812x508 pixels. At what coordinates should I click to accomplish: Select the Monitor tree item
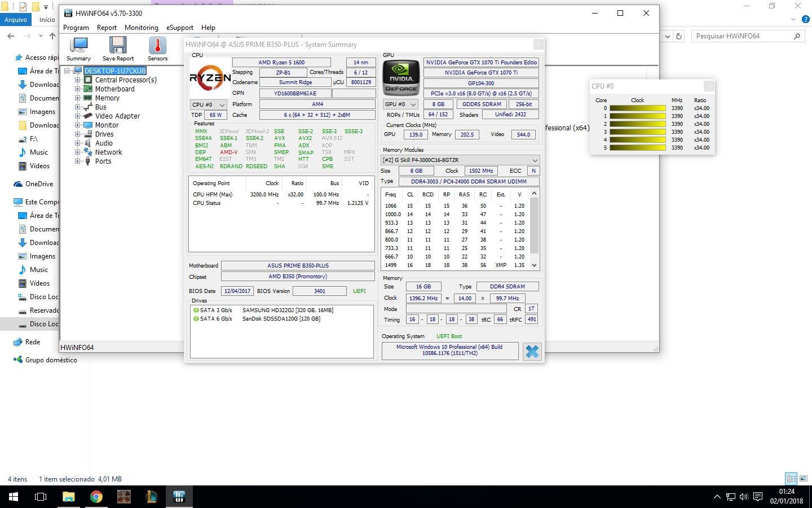[107, 125]
